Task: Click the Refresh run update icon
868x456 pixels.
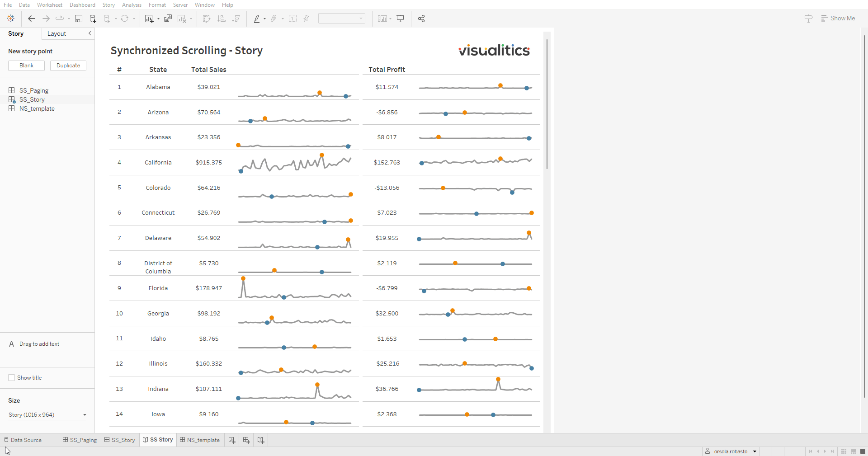Action: [124, 19]
